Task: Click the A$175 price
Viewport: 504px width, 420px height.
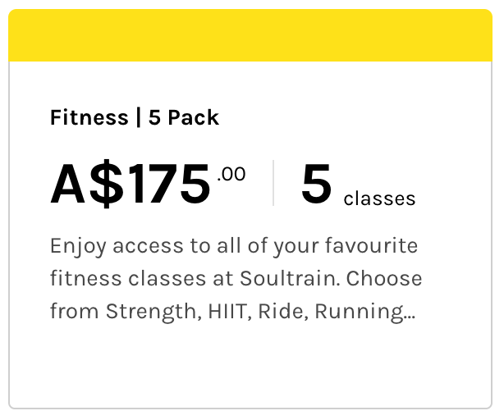Action: 131,184
